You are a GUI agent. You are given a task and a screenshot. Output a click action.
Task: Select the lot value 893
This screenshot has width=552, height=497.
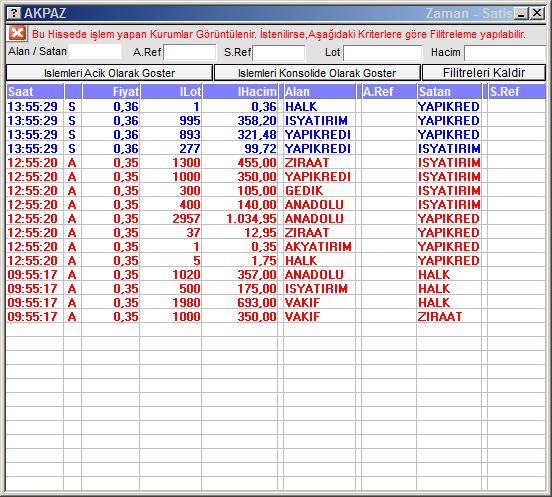coord(190,135)
